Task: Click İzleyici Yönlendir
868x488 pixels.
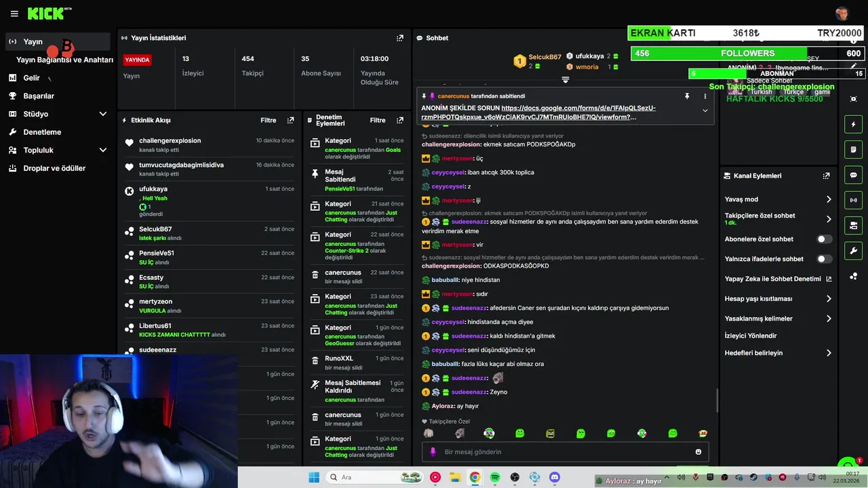Action: click(x=751, y=335)
